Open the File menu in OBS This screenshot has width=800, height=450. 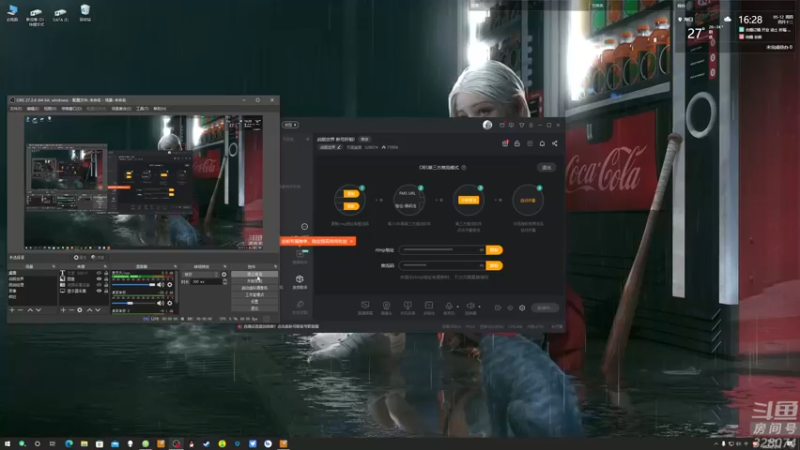16,109
